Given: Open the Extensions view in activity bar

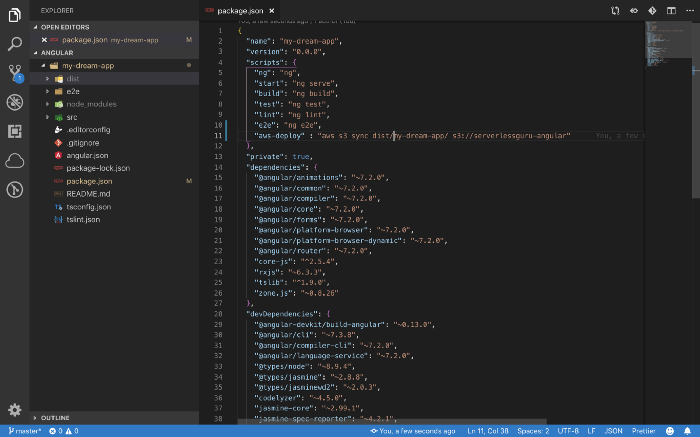Looking at the screenshot, I should tap(14, 131).
